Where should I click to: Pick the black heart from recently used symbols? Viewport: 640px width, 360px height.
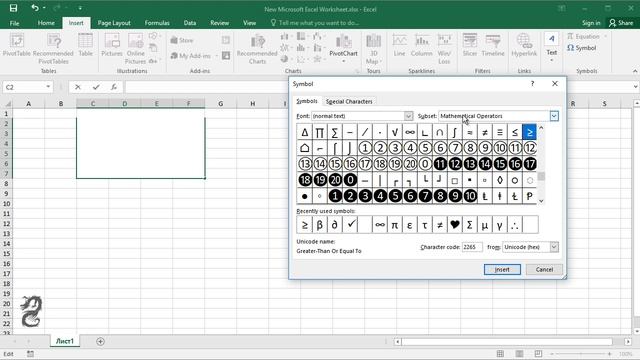click(x=455, y=224)
